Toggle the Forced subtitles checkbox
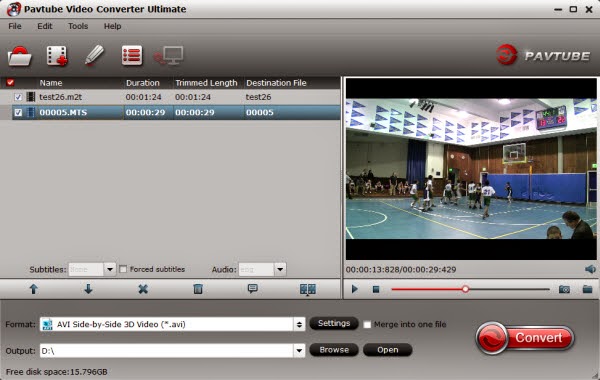 pos(123,269)
